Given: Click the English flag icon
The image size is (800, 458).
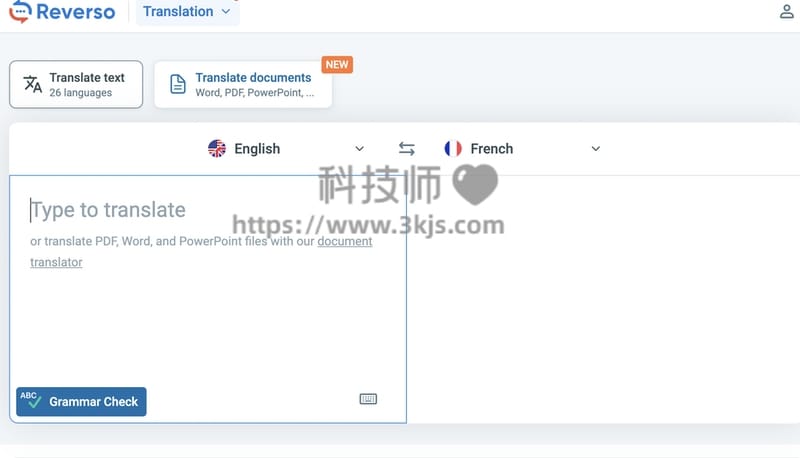Looking at the screenshot, I should [217, 148].
